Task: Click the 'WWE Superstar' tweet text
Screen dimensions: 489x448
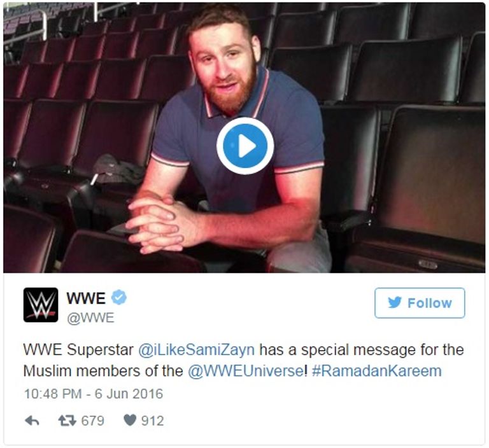Action: (78, 349)
